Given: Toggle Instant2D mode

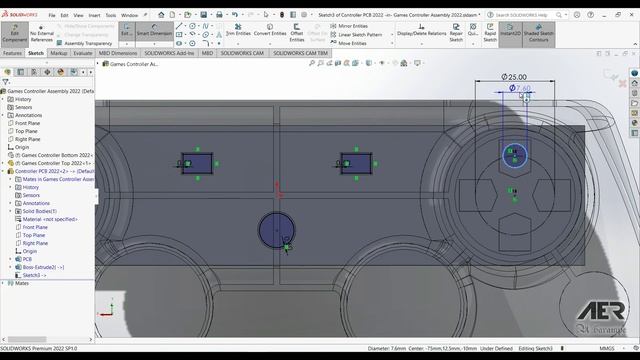Looking at the screenshot, I should click(510, 34).
